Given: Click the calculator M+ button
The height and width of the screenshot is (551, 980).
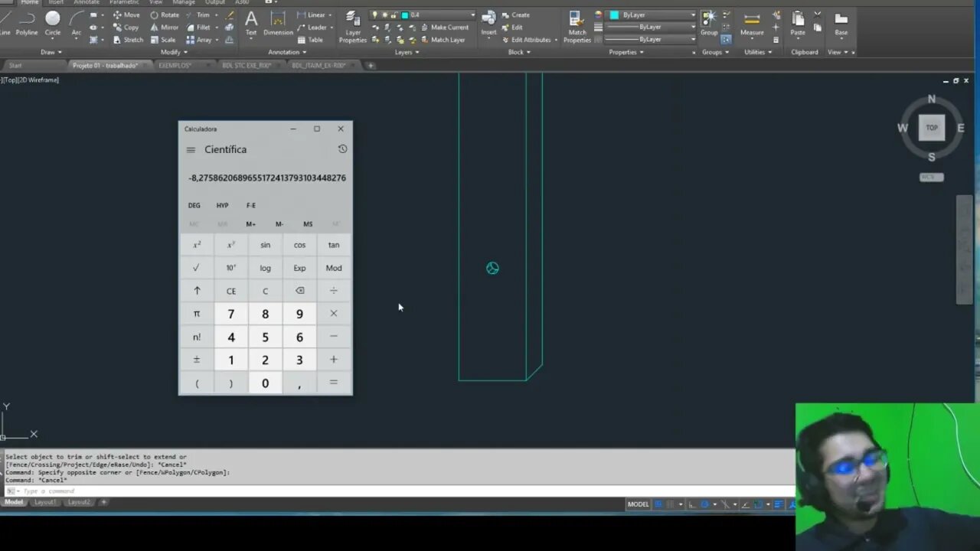Looking at the screenshot, I should click(x=250, y=224).
